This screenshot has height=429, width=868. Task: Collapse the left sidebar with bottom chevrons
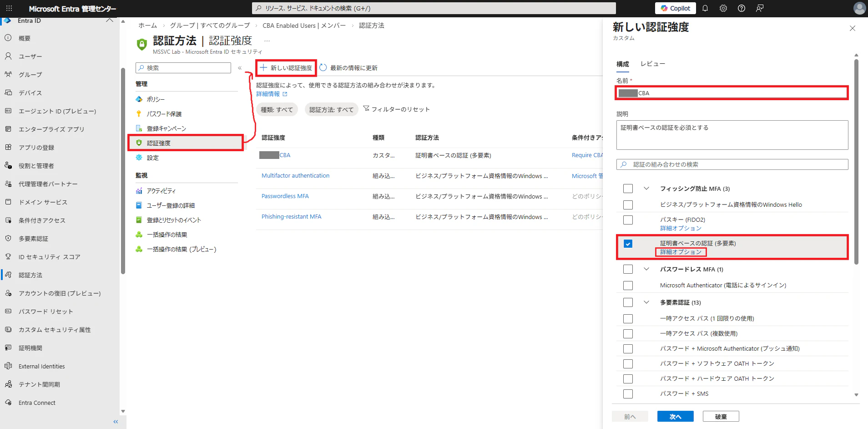coord(116,422)
